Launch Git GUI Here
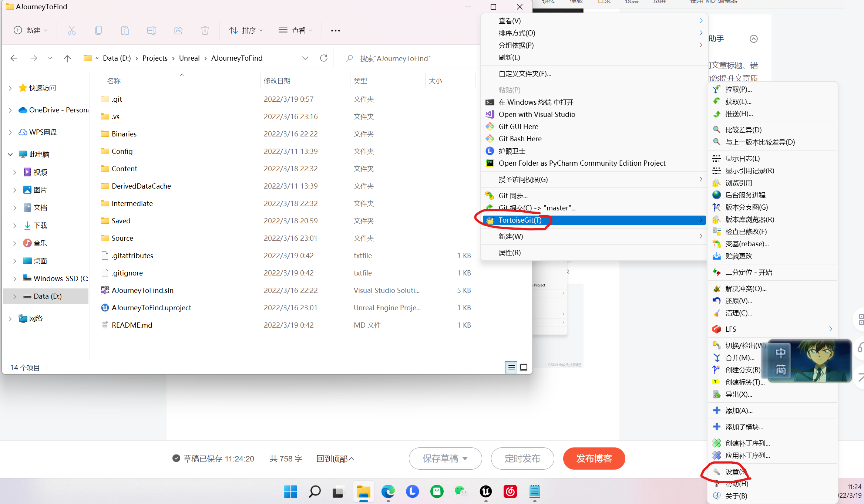Viewport: 864px width, 504px height. (518, 126)
